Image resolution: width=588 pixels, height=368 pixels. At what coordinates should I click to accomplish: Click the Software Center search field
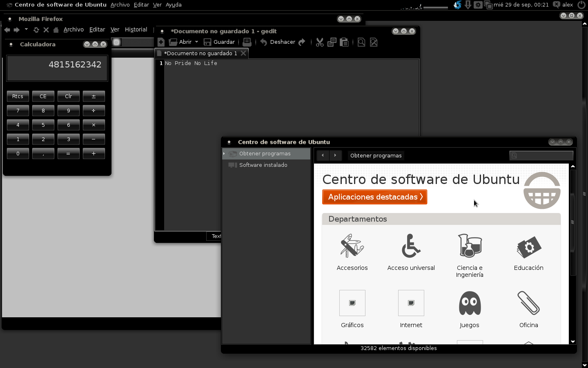(x=541, y=155)
